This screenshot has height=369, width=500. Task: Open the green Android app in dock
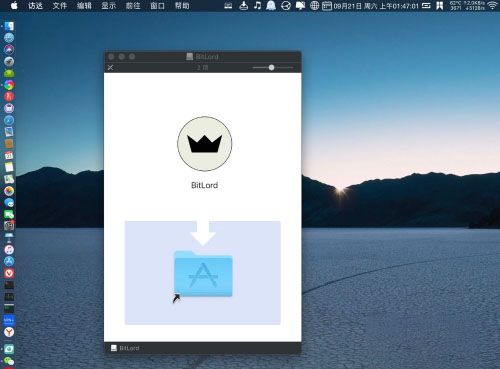click(x=9, y=73)
